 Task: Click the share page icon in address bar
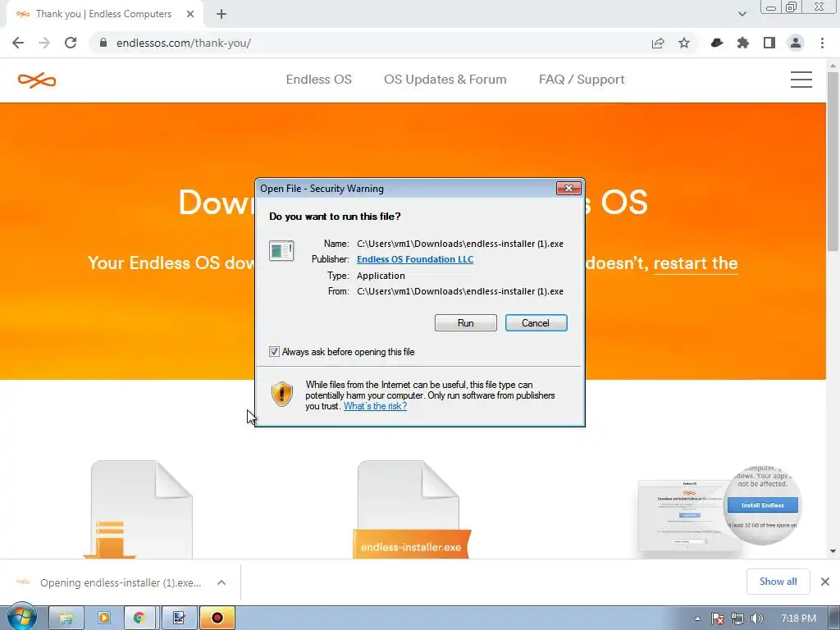[x=658, y=43]
